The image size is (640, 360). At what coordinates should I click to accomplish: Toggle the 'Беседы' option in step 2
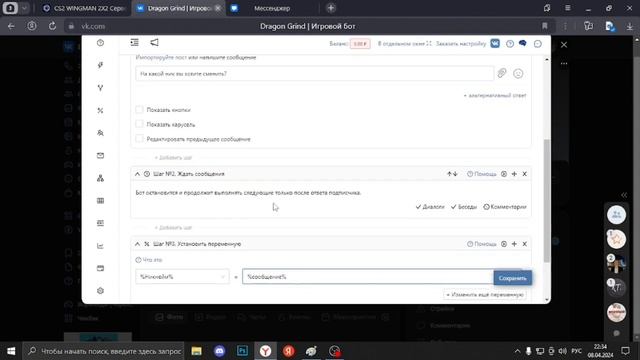[x=464, y=207]
